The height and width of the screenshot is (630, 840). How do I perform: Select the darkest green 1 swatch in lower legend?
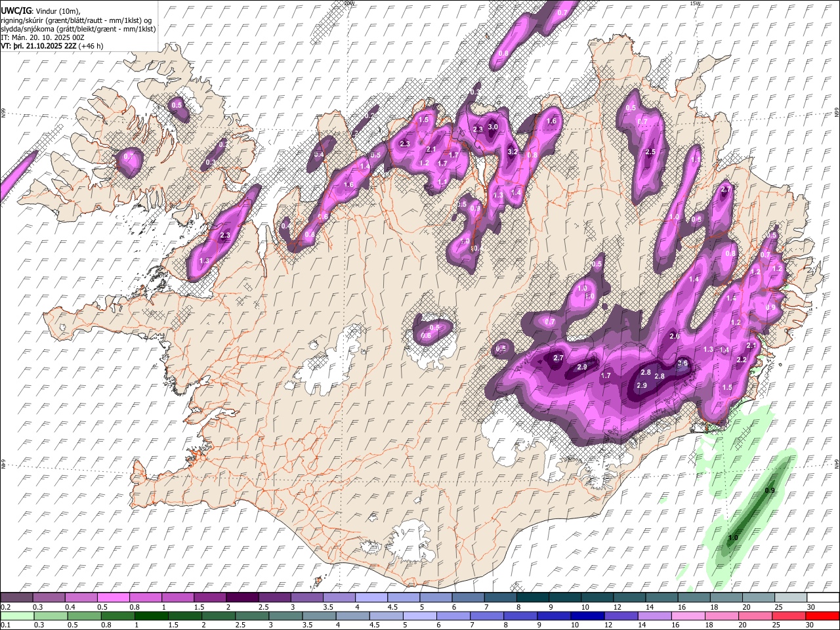coord(150,616)
